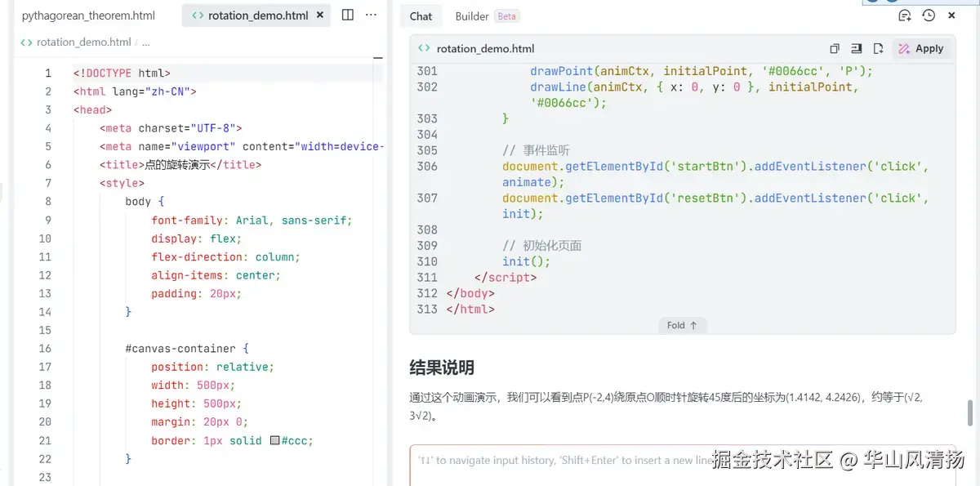Image resolution: width=980 pixels, height=486 pixels.
Task: Open the editor more actions ellipsis
Action: [371, 15]
